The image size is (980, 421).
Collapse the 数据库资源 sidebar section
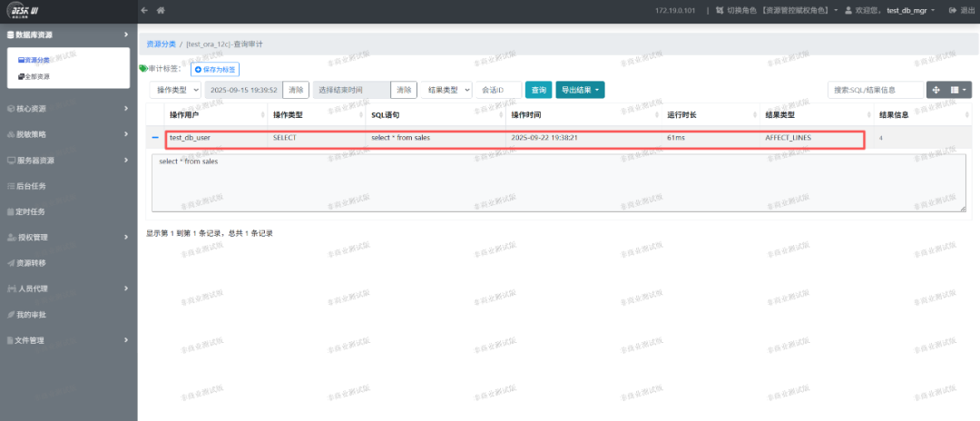pyautogui.click(x=69, y=34)
